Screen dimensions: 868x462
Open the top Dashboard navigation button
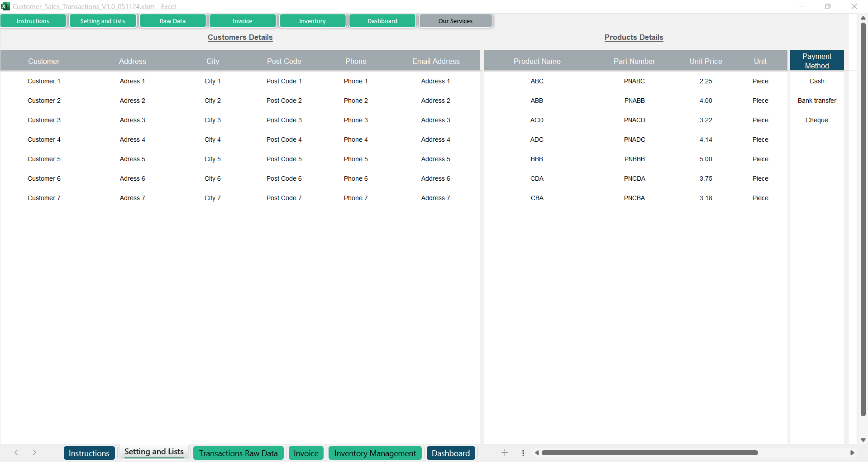pos(382,21)
